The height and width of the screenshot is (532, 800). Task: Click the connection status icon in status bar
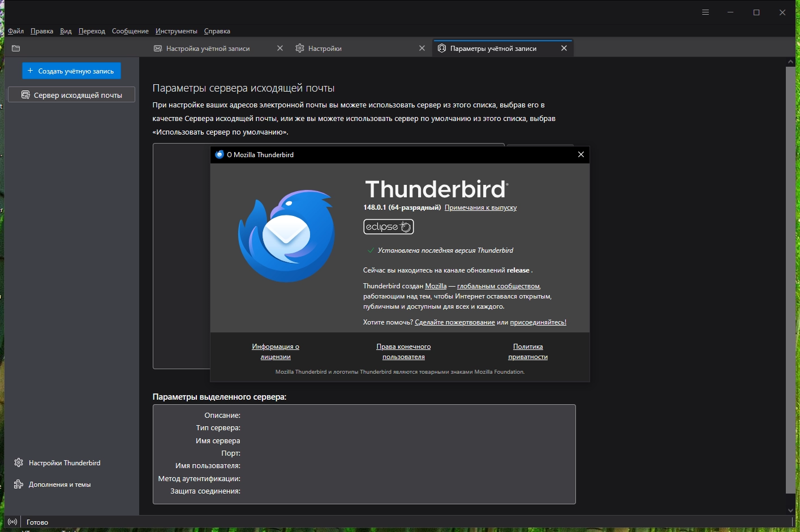(x=12, y=522)
